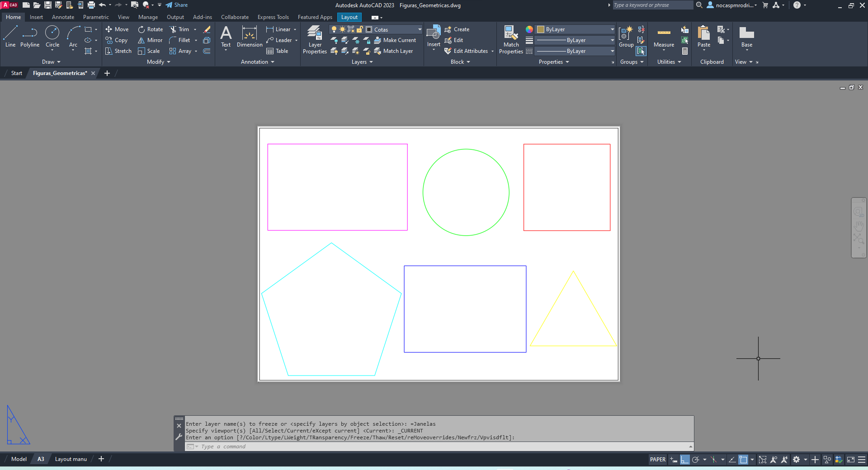This screenshot has height=470, width=868.
Task: Activate the Rotate command
Action: tap(151, 29)
